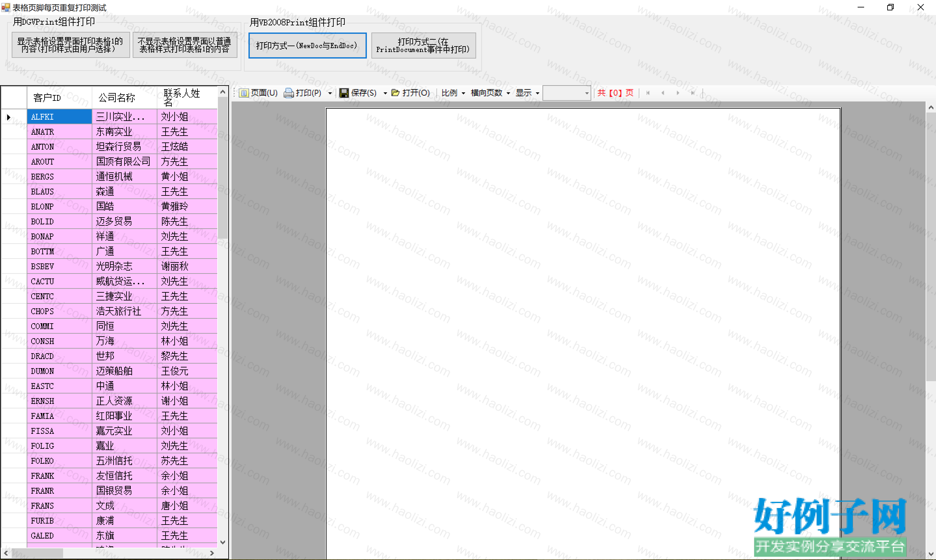Select the FRANR cell
The height and width of the screenshot is (560, 936).
[x=60, y=491]
